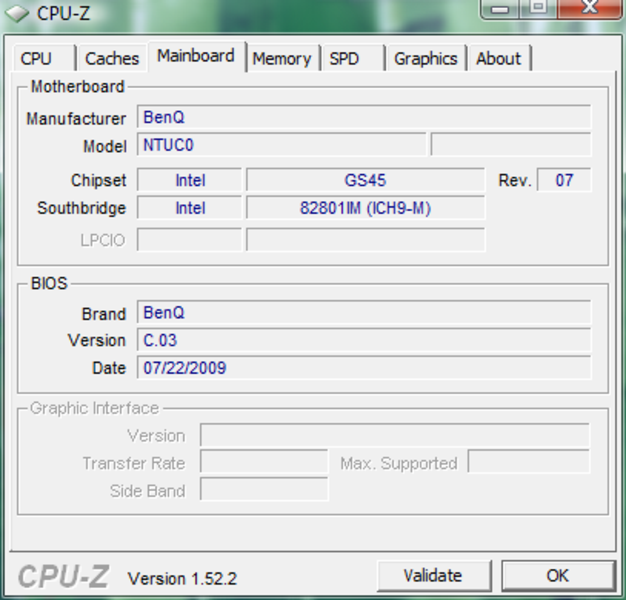
Task: Minimize the CPU-Z window
Action: [500, 9]
